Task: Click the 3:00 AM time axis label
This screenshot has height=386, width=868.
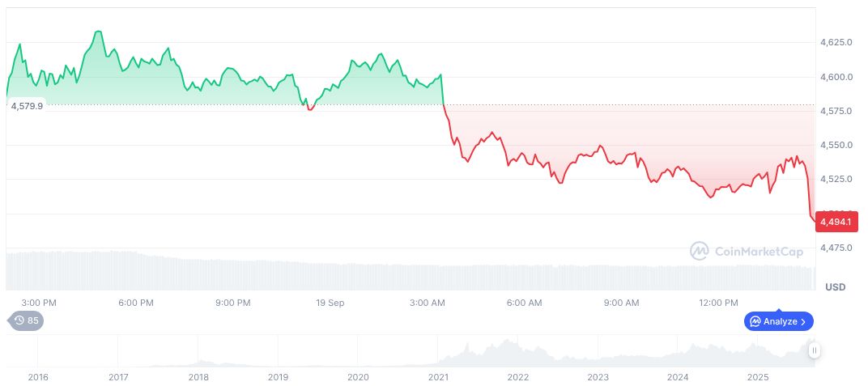Action: coord(428,303)
